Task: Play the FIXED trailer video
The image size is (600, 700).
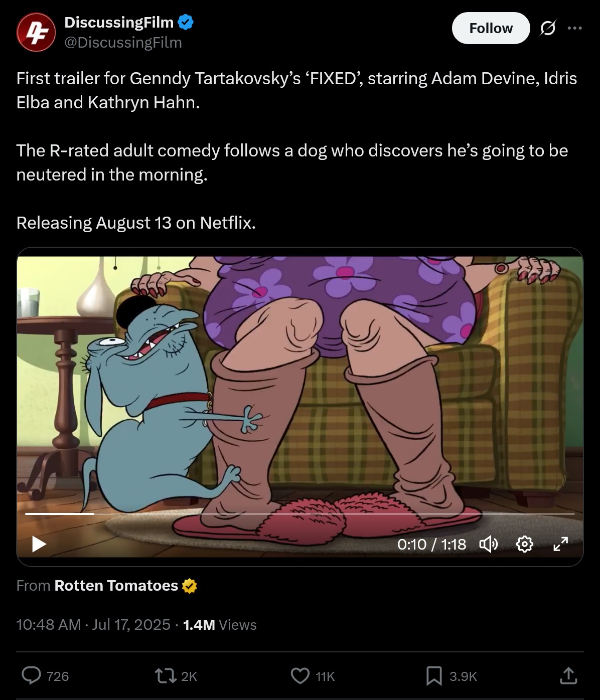Action: click(x=39, y=544)
